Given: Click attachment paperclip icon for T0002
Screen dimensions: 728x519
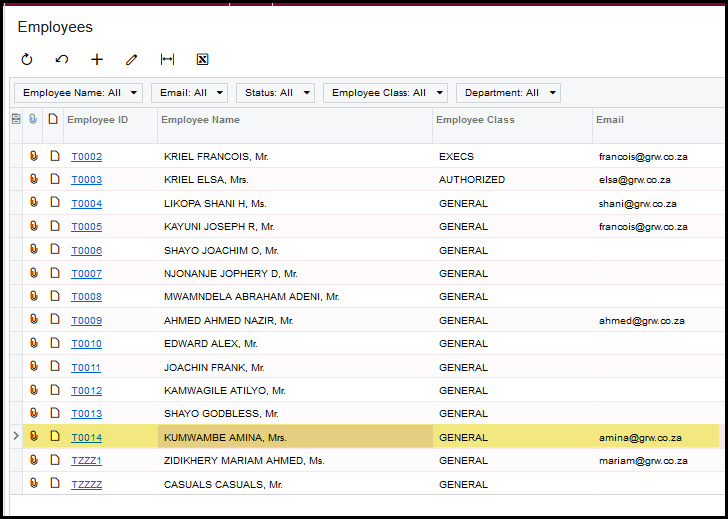Looking at the screenshot, I should point(33,156).
